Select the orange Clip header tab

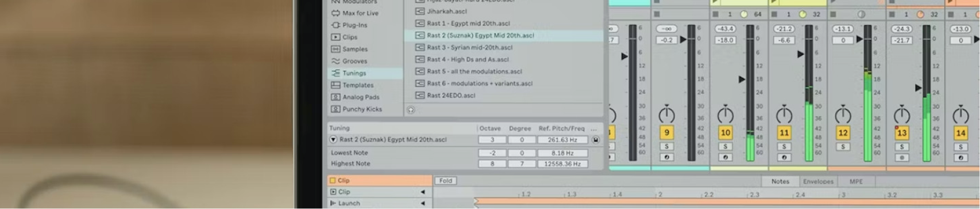pyautogui.click(x=380, y=180)
